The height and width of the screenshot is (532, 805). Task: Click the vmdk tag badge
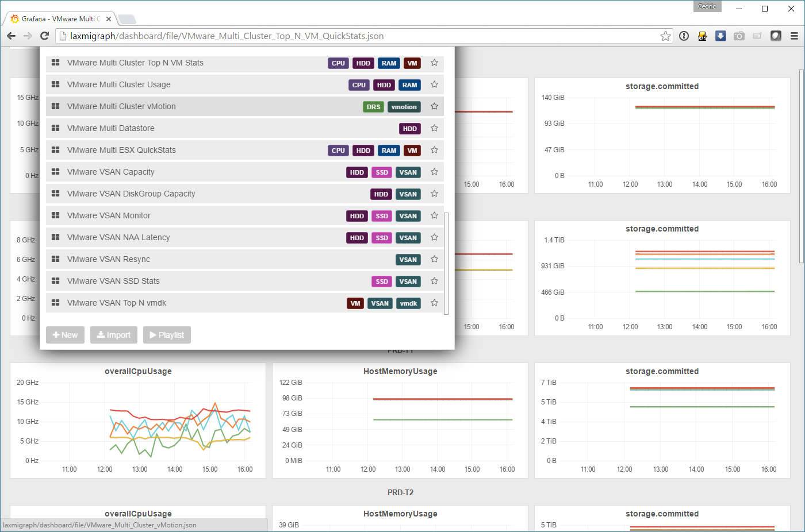[408, 303]
